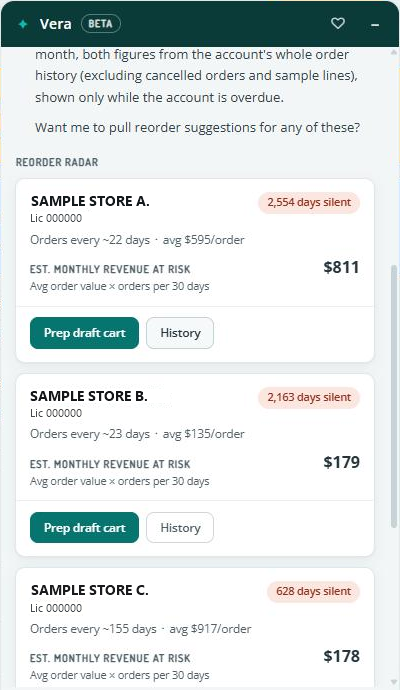Screen dimensions: 400x690
Task: Click 'avg $595/order' text
Action: [204, 240]
